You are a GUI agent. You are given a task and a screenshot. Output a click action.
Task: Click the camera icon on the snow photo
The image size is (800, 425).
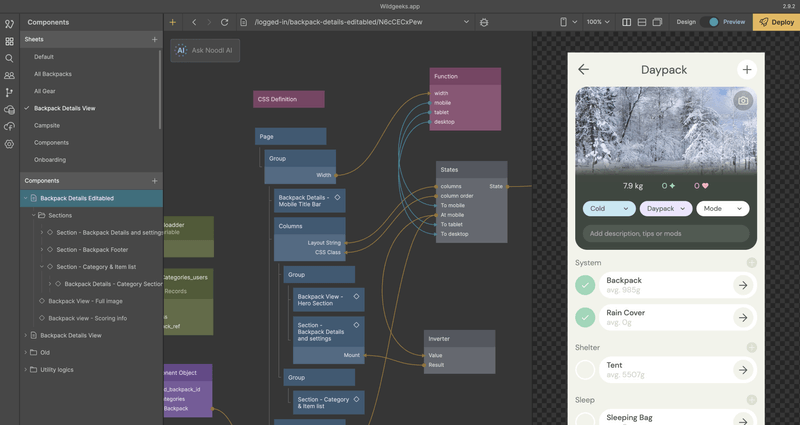point(743,101)
